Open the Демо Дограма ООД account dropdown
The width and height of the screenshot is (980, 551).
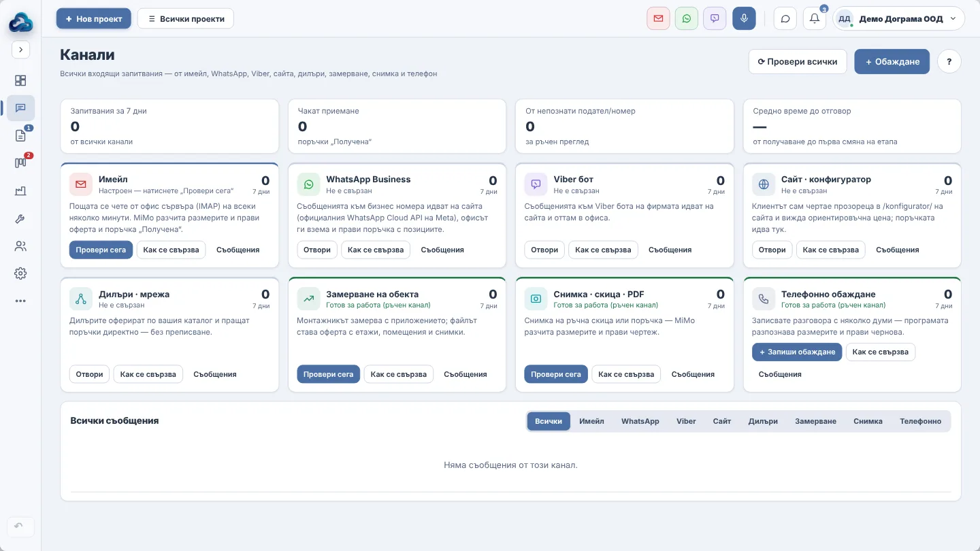(899, 18)
